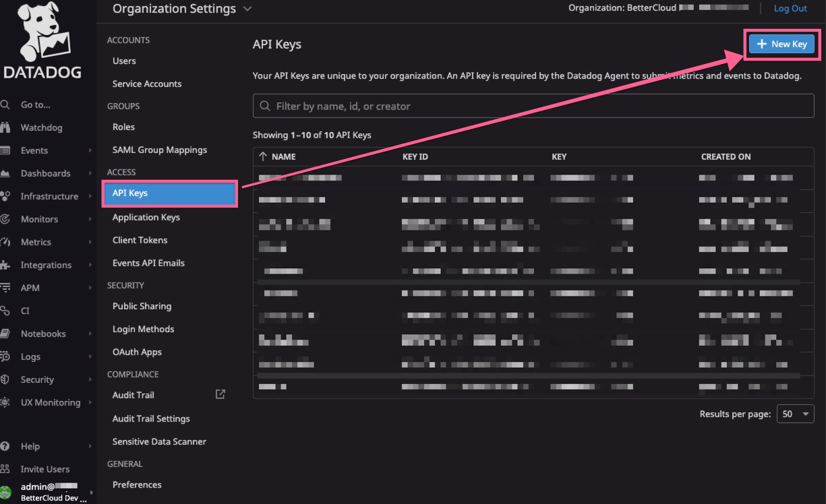Viewport: 826px width, 504px height.
Task: Expand the Organization Settings chevron
Action: coord(247,9)
